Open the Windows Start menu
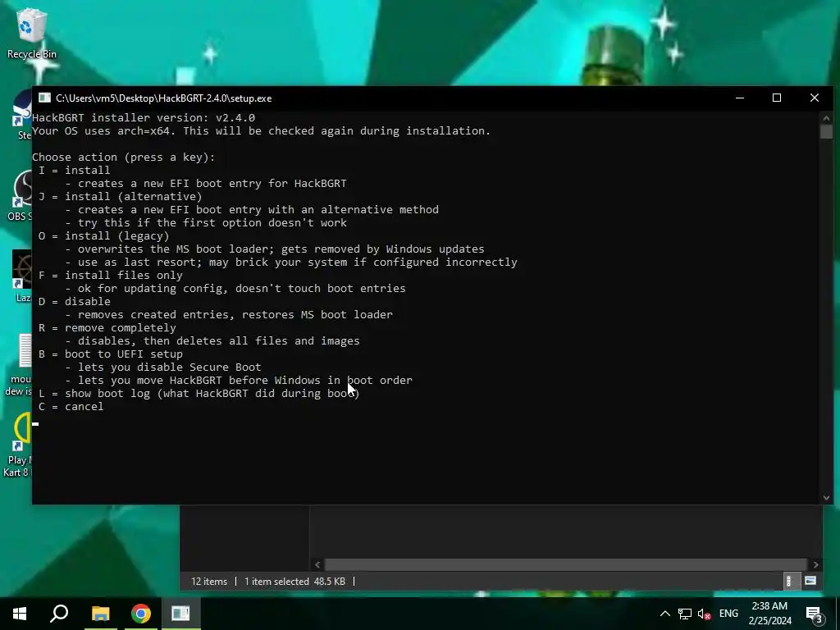Viewport: 840px width, 630px height. tap(20, 614)
